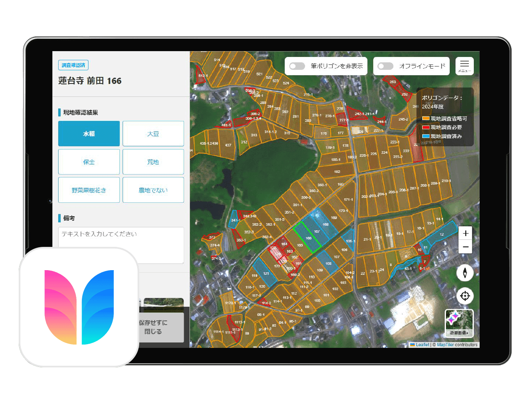Image resolution: width=532 pixels, height=399 pixels.
Task: Switch satellite imagery layer thumbnail
Action: [459, 323]
